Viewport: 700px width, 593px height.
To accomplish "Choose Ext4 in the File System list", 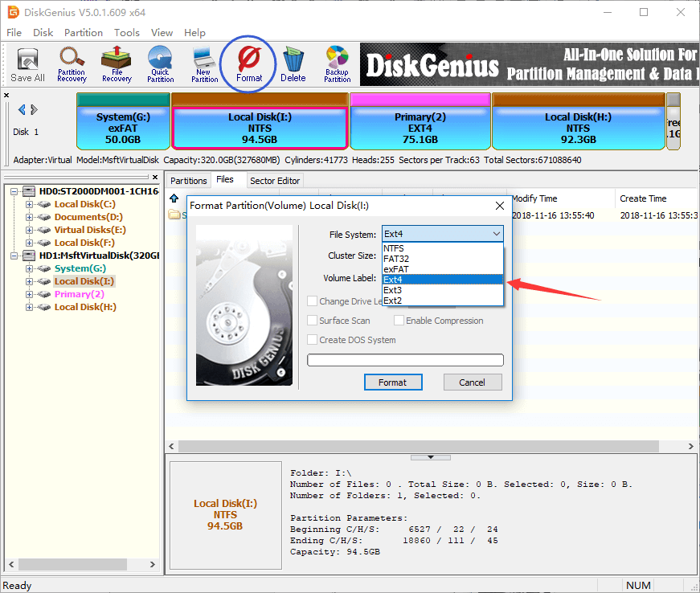I will pos(442,280).
